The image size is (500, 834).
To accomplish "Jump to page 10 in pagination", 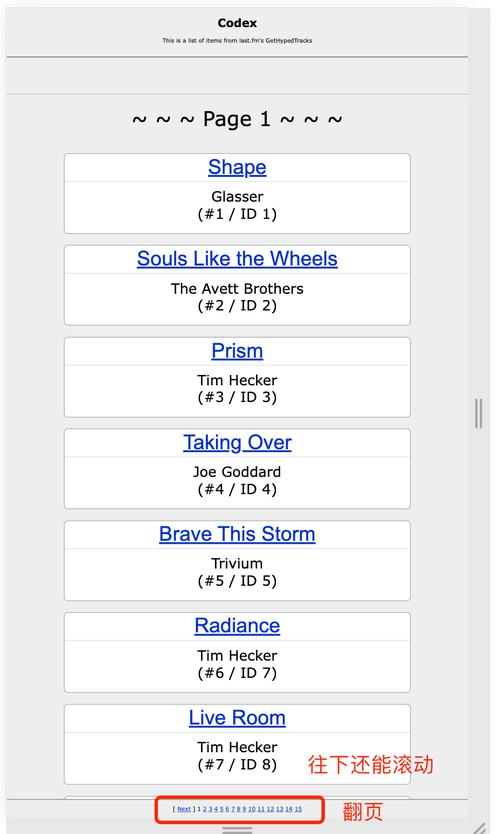I will [x=252, y=809].
